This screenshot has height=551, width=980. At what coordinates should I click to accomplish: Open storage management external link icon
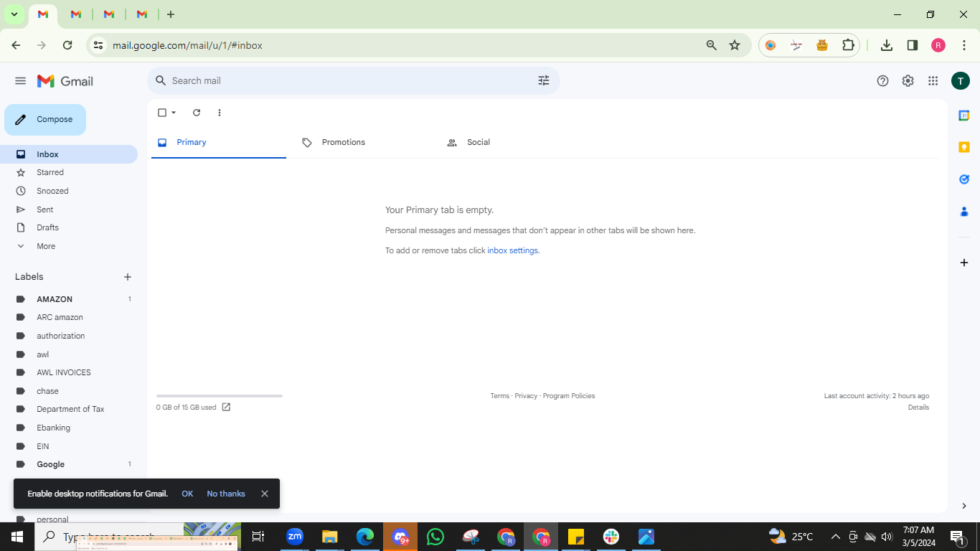226,408
